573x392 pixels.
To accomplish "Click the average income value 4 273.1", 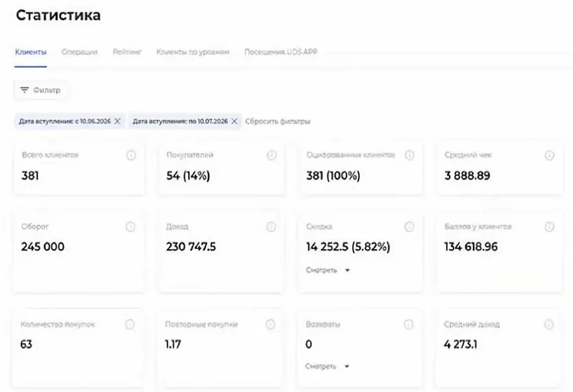I will tap(461, 345).
